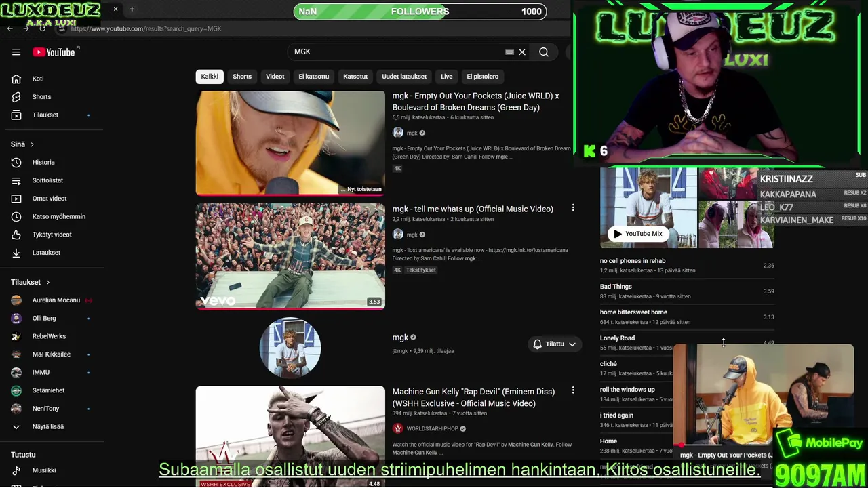Select the Kaikki filter chip
Image resolution: width=868 pixels, height=488 pixels.
(x=210, y=77)
